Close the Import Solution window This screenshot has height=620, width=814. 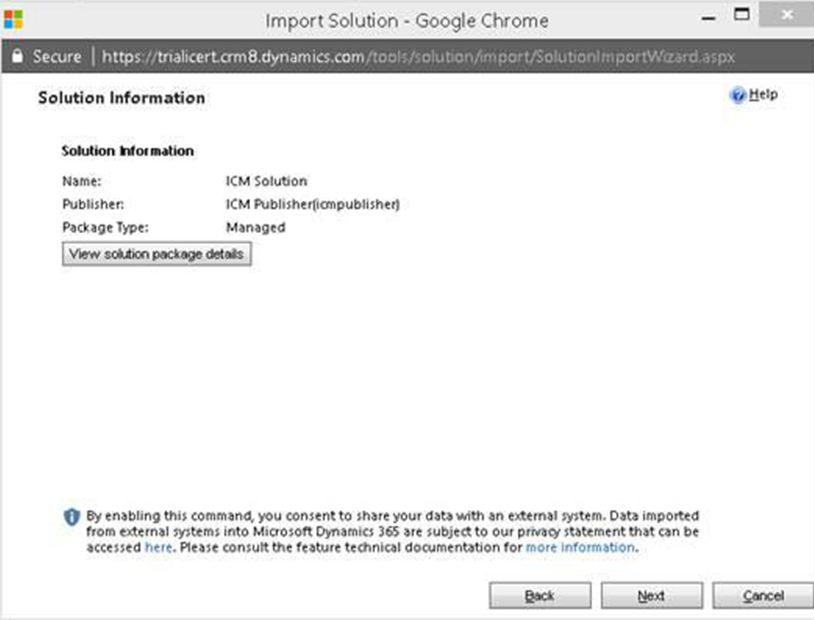click(x=786, y=17)
